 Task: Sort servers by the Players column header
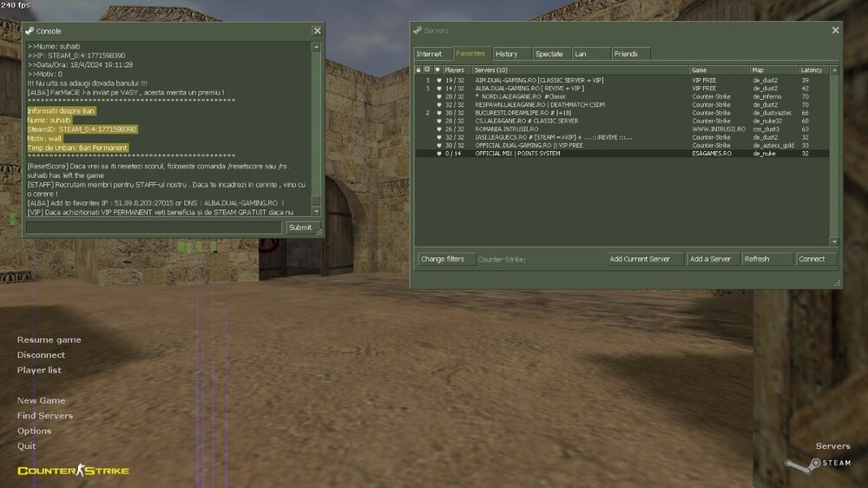[x=457, y=69]
